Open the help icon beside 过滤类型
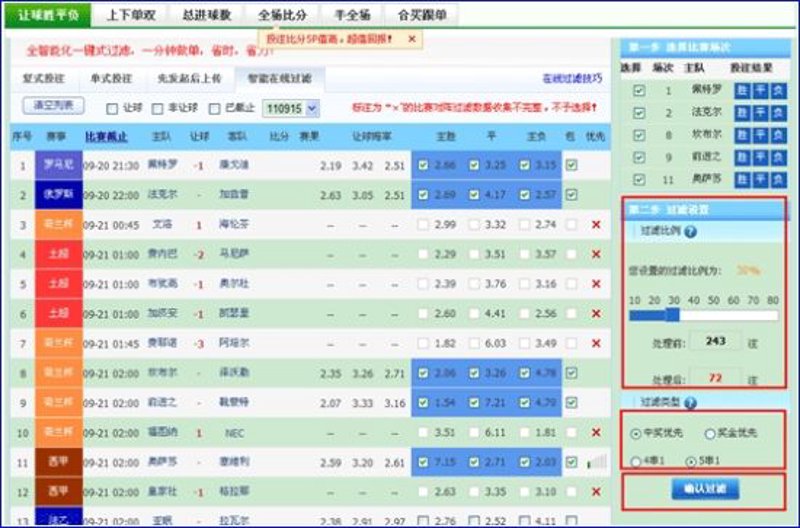 click(690, 404)
